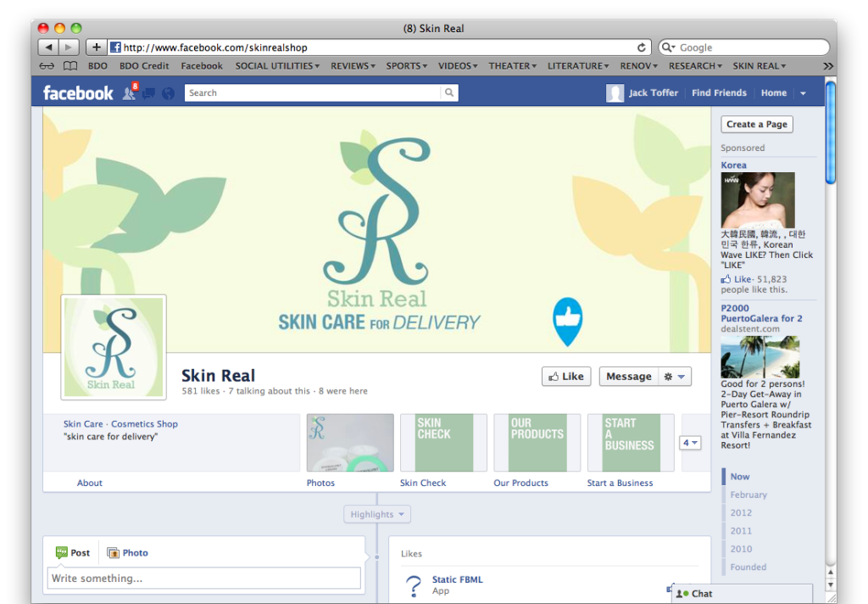868x604 pixels.
Task: Jump to 2012 on the timeline
Action: click(x=741, y=512)
